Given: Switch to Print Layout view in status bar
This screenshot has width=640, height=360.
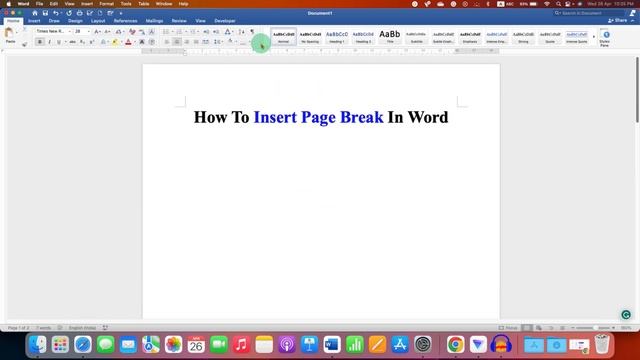Looking at the screenshot, I should [x=527, y=328].
